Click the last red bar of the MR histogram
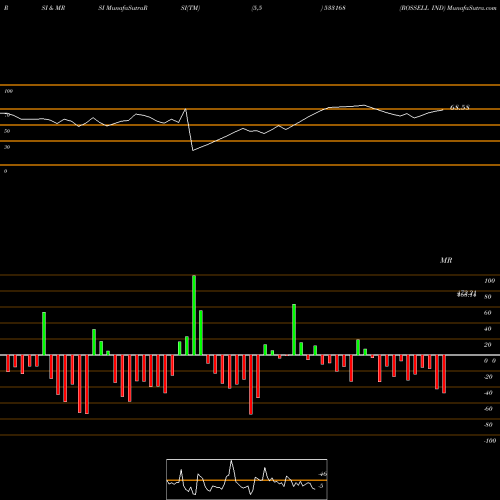Screen dimensions: 500x500 [x=444, y=374]
